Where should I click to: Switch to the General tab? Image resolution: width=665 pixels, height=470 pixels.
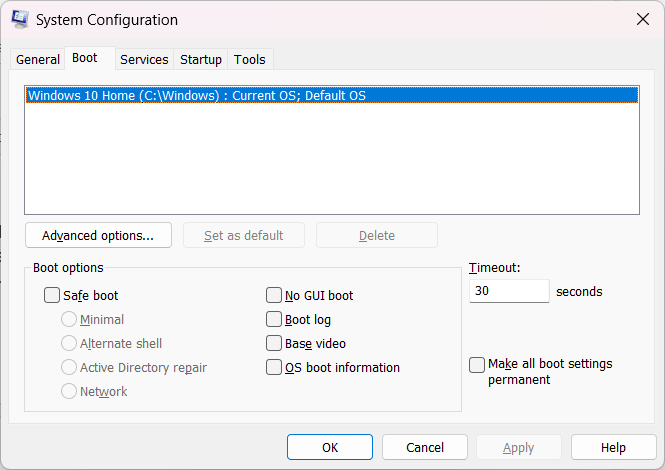tap(38, 60)
